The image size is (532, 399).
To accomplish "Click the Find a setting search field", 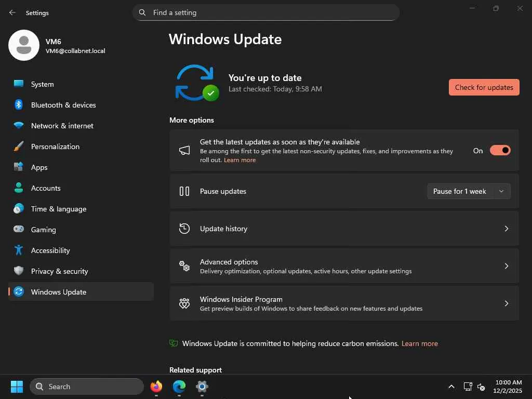I will (270, 12).
